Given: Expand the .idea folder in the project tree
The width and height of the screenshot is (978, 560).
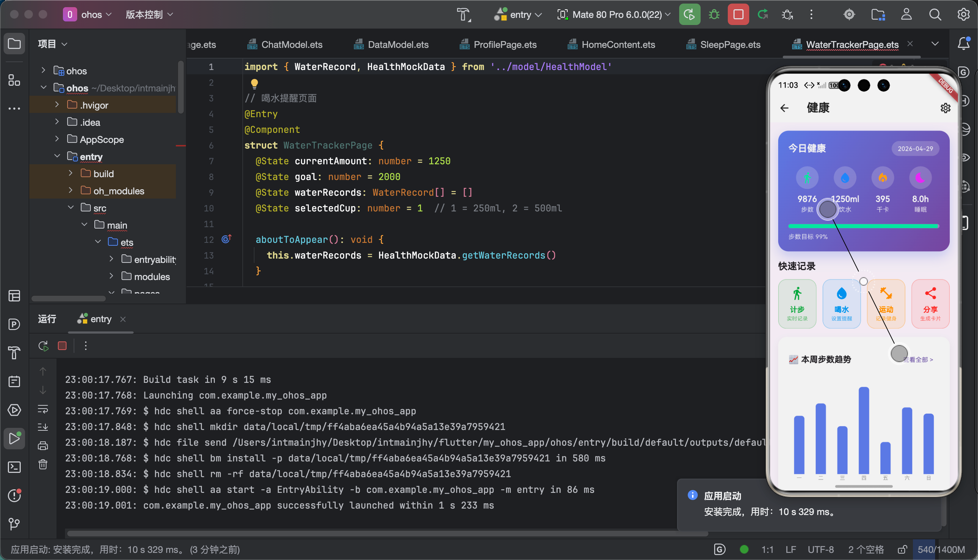Looking at the screenshot, I should (57, 122).
